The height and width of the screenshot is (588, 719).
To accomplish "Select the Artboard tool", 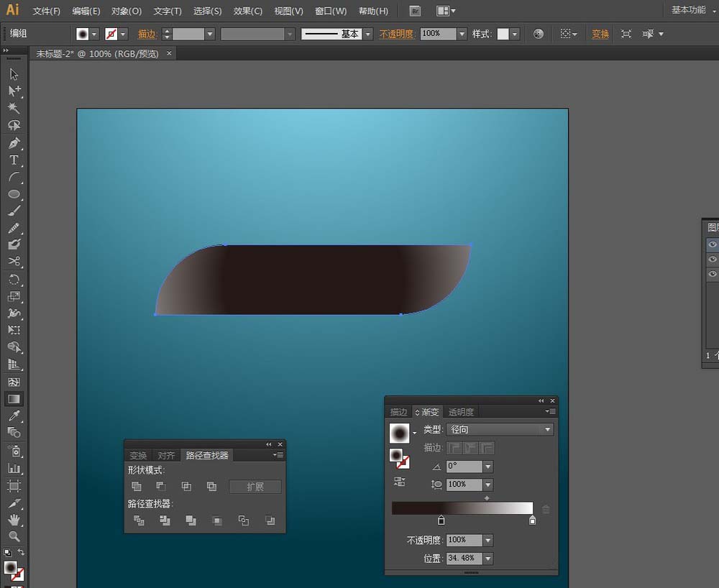I will click(x=14, y=486).
